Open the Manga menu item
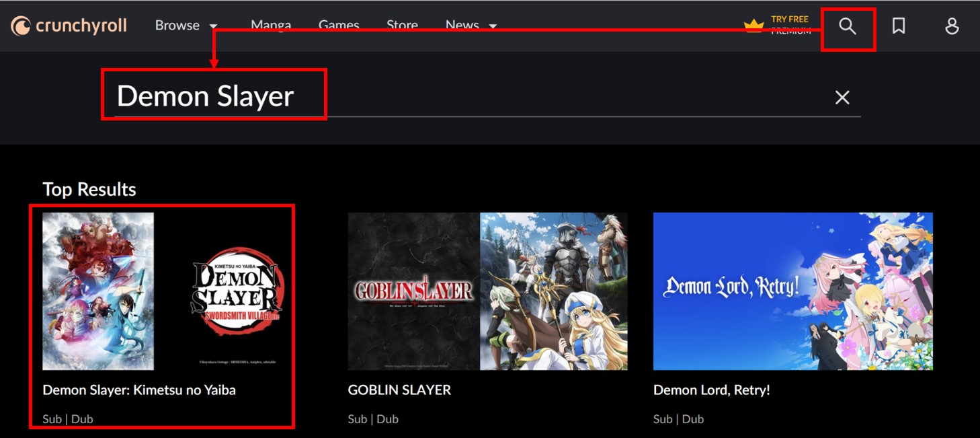 click(x=271, y=26)
